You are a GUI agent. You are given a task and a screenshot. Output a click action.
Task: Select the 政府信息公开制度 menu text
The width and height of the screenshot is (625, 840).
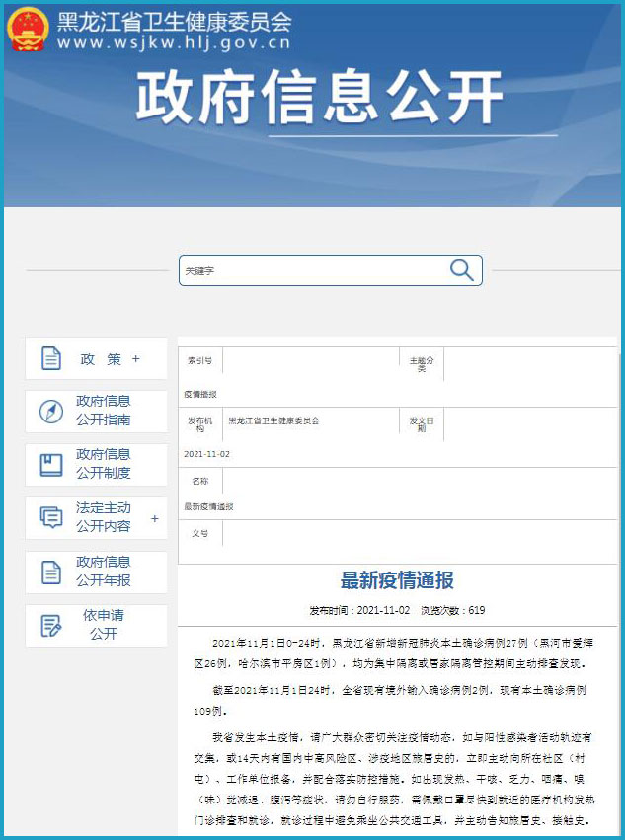104,464
